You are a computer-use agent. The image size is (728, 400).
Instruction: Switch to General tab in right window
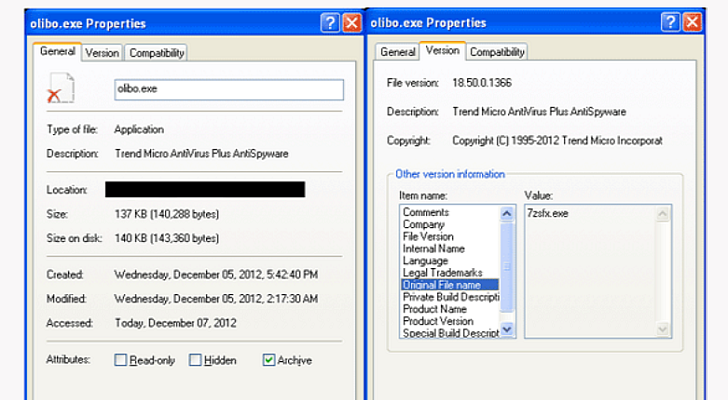(x=397, y=52)
